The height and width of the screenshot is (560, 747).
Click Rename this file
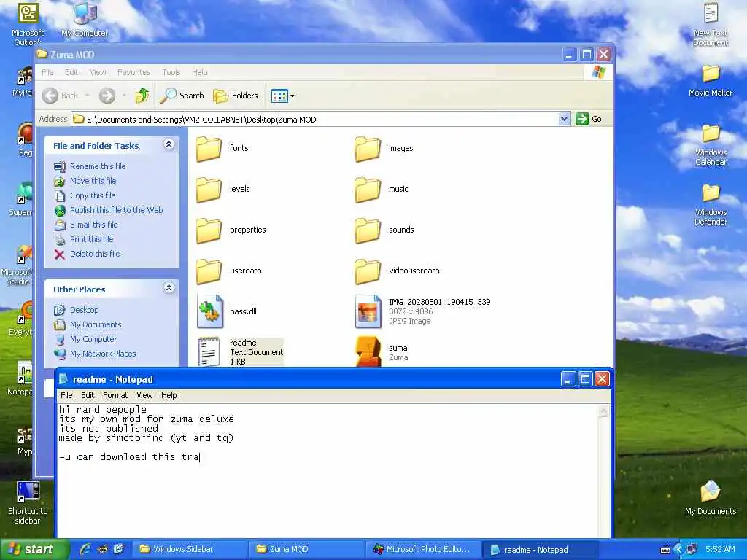click(x=98, y=166)
